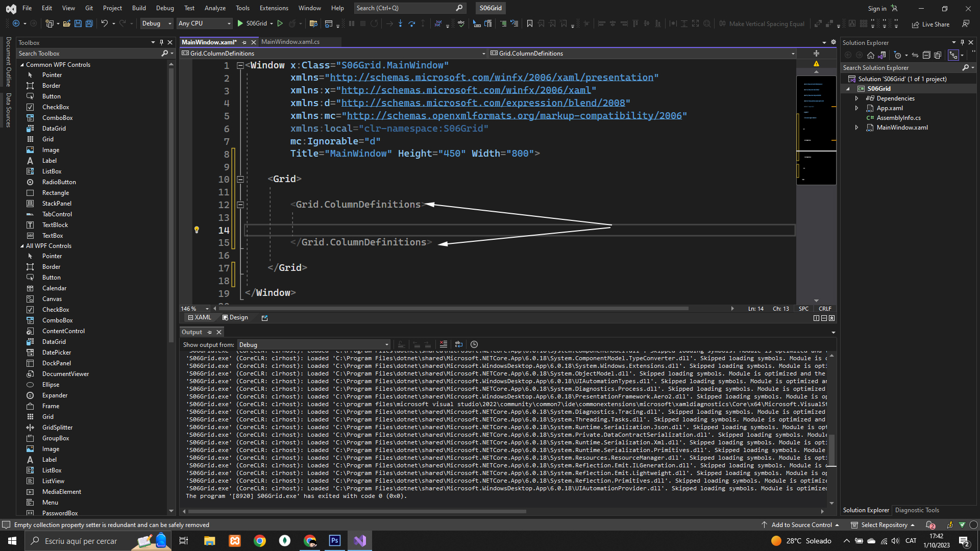Switch to the Design view tab
This screenshot has width=980, height=551.
pos(235,317)
